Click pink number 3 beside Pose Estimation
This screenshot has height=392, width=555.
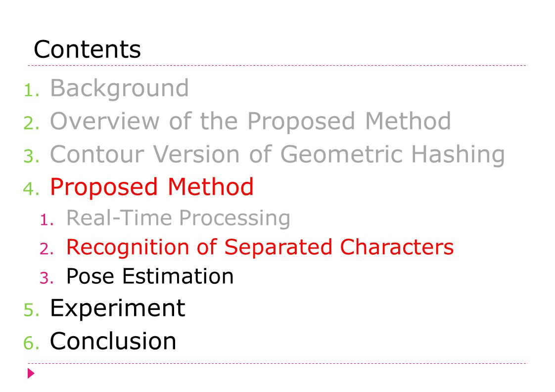tap(46, 278)
